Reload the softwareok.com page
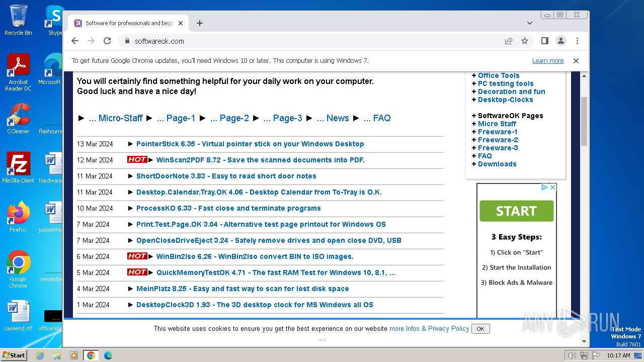644x362 pixels. pos(107,41)
